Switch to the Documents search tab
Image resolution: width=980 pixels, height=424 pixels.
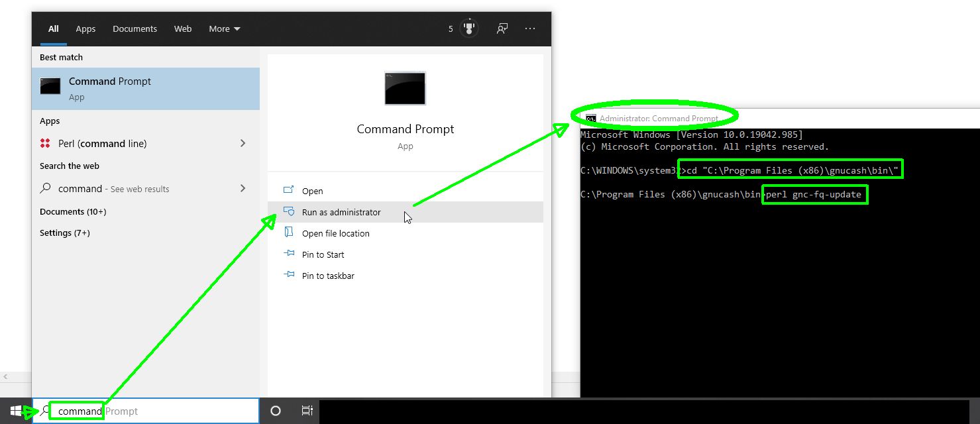click(135, 28)
